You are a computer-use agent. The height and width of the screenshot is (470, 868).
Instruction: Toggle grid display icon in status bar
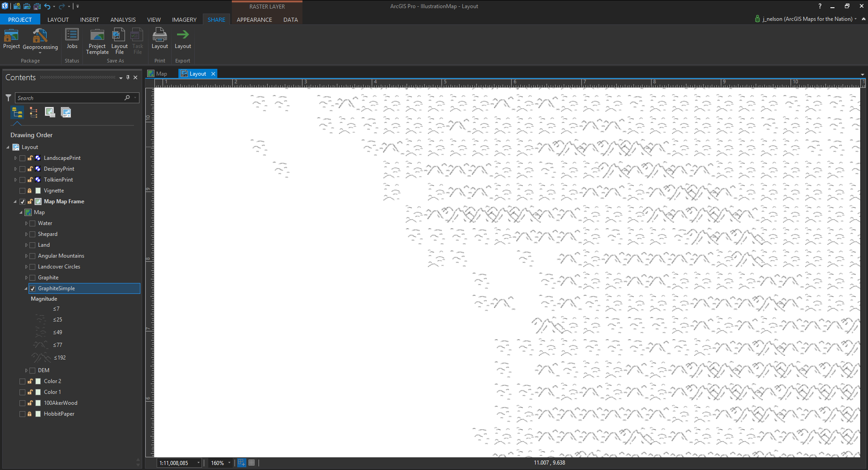[252, 463]
